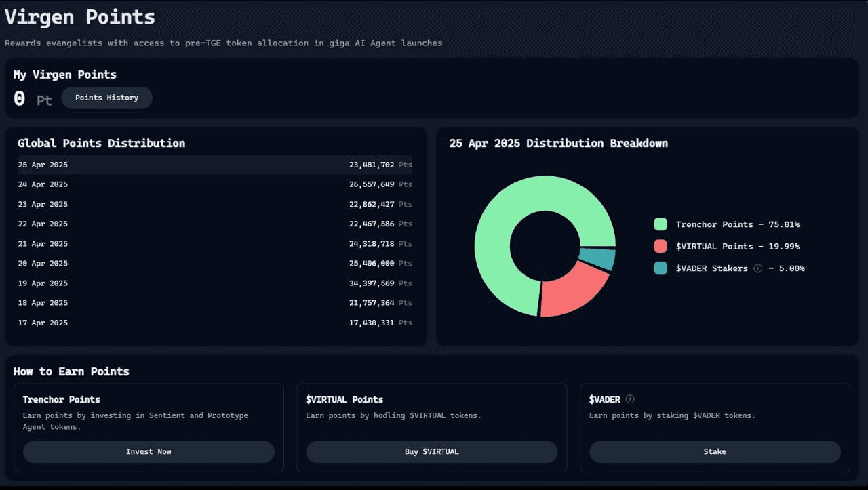Click the 0 Pt points balance
This screenshot has height=490, width=868.
[33, 99]
